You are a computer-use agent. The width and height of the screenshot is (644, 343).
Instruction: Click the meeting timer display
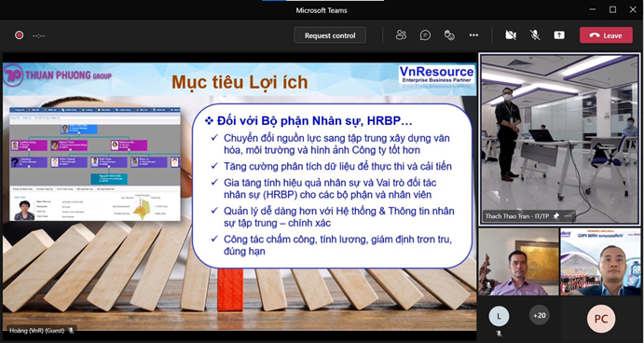(x=38, y=35)
